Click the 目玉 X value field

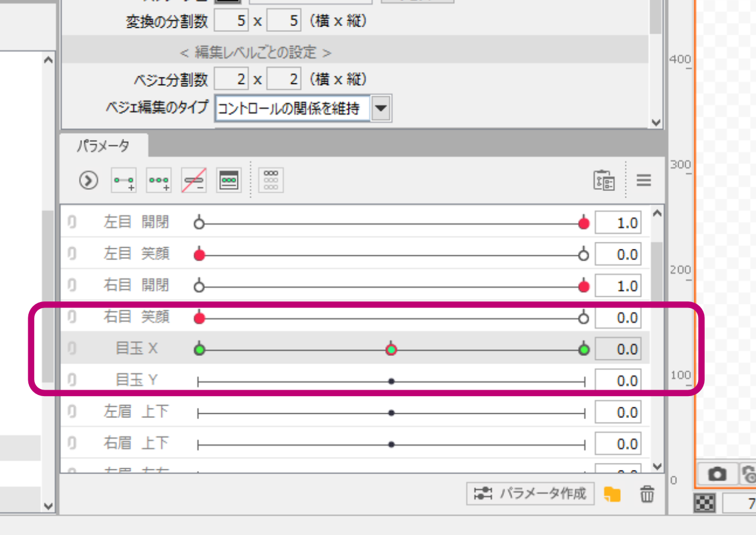tap(618, 349)
